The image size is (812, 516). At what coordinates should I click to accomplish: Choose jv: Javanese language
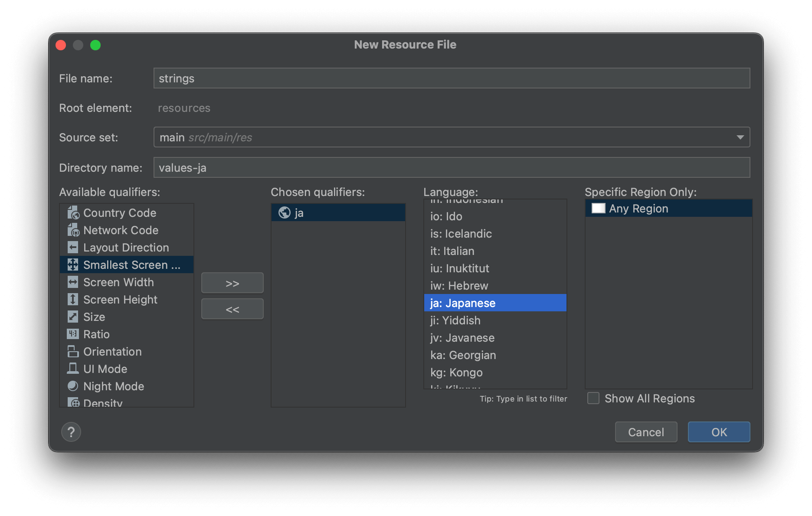tap(495, 338)
